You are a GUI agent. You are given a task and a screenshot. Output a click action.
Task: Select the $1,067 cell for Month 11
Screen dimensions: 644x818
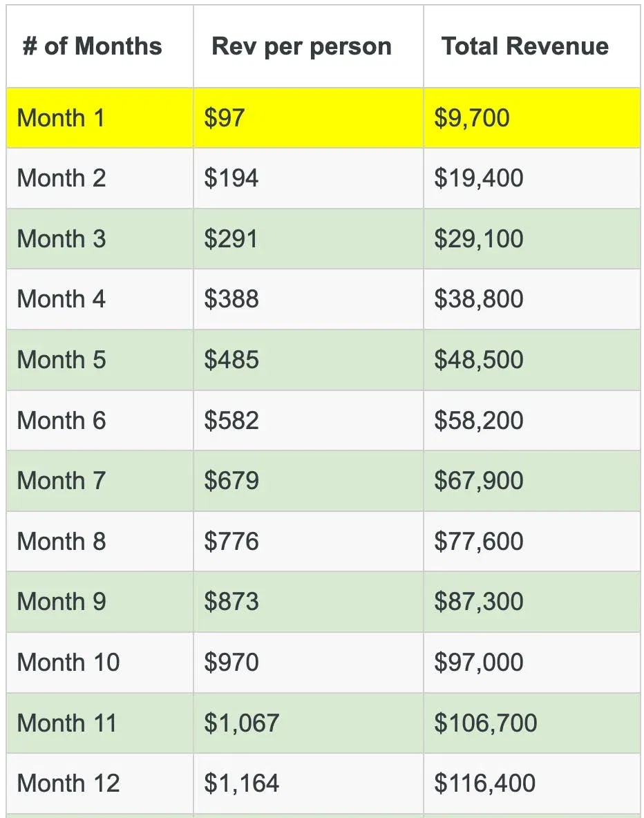(308, 723)
